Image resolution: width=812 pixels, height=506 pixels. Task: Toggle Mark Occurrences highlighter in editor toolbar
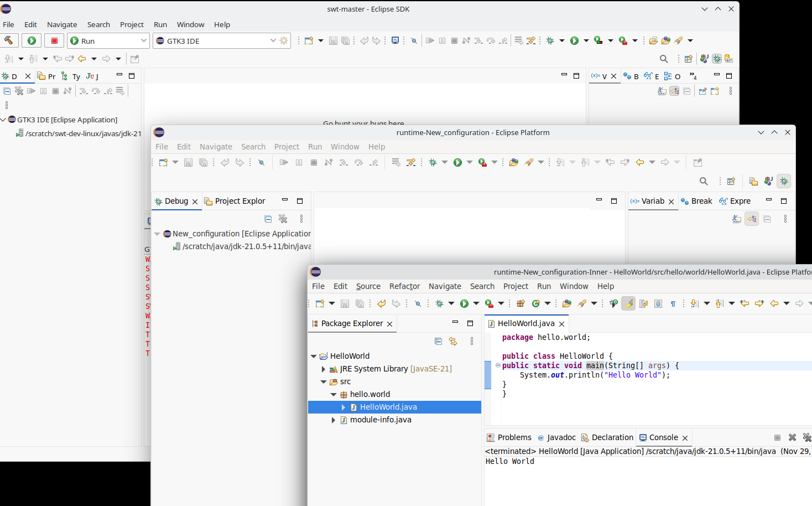(628, 303)
